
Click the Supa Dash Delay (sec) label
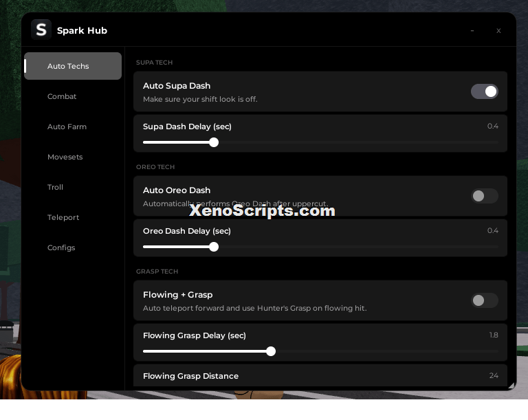pos(187,126)
